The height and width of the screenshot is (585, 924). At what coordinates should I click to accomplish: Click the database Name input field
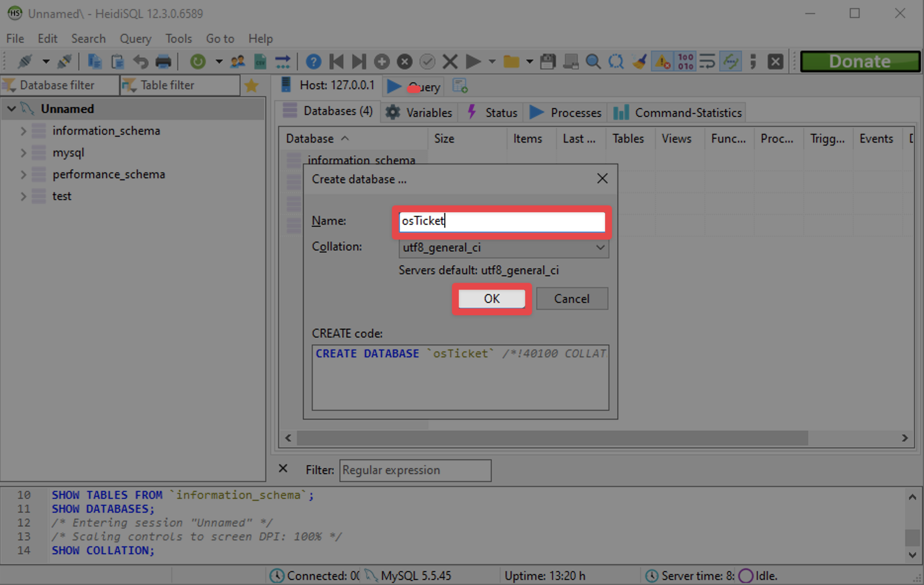[x=502, y=221]
